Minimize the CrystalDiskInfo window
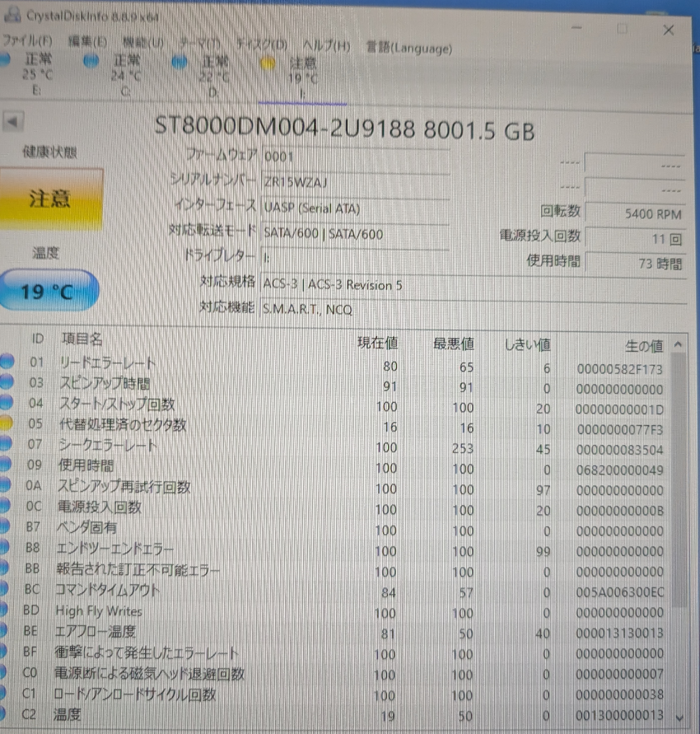 (577, 28)
